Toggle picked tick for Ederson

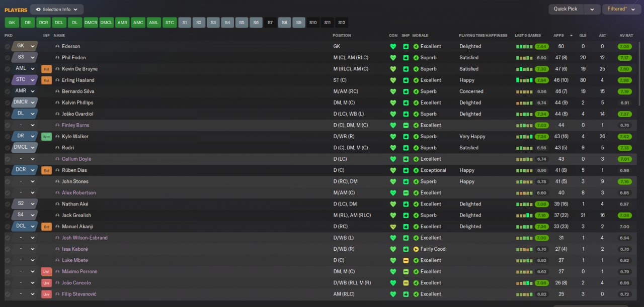[x=7, y=46]
